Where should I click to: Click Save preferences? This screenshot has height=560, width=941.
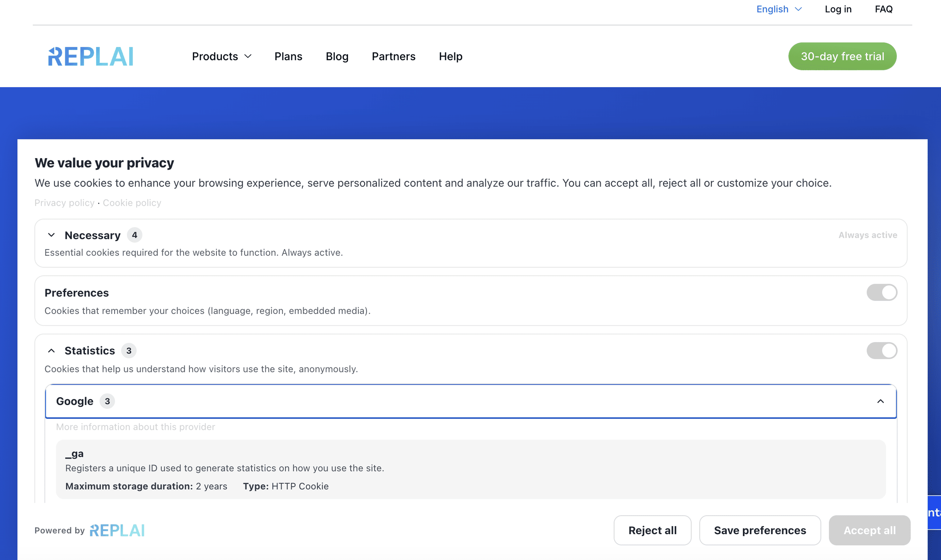point(760,530)
